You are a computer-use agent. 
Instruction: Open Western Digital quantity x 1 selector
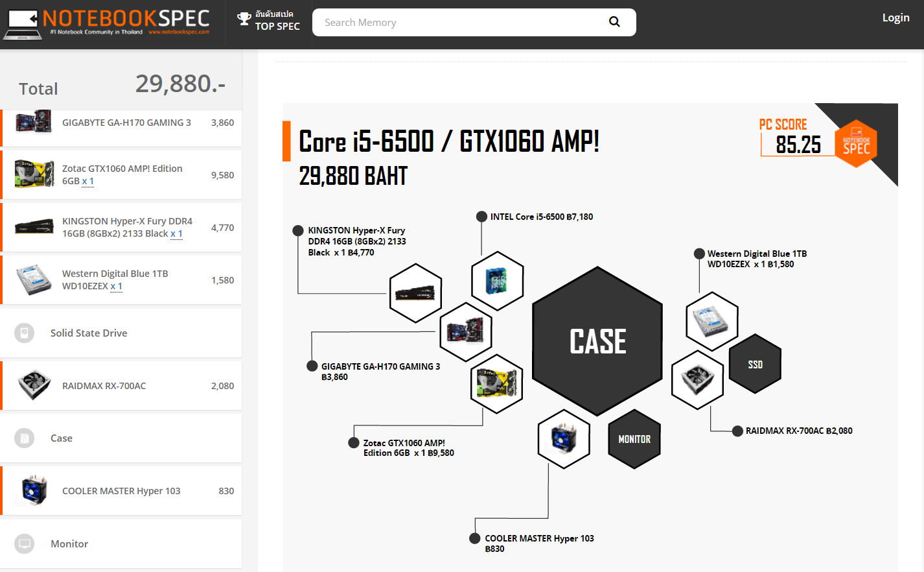pos(116,287)
